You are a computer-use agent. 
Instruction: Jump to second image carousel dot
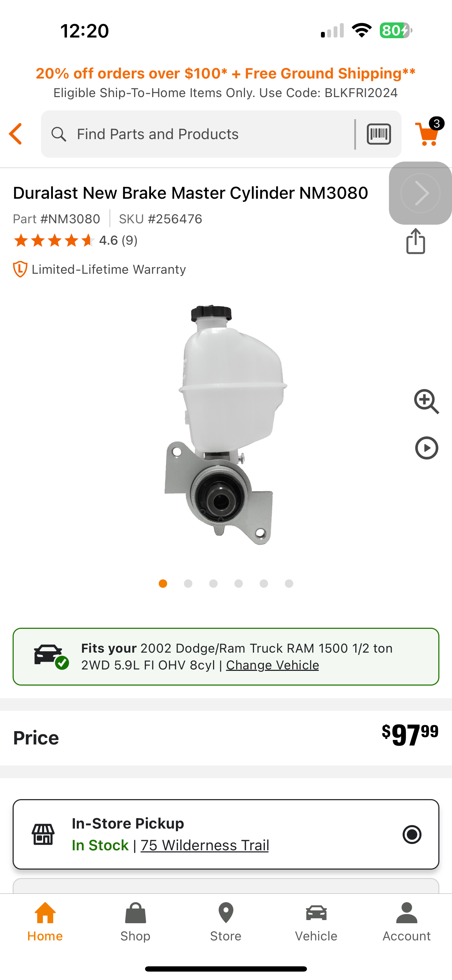click(188, 584)
